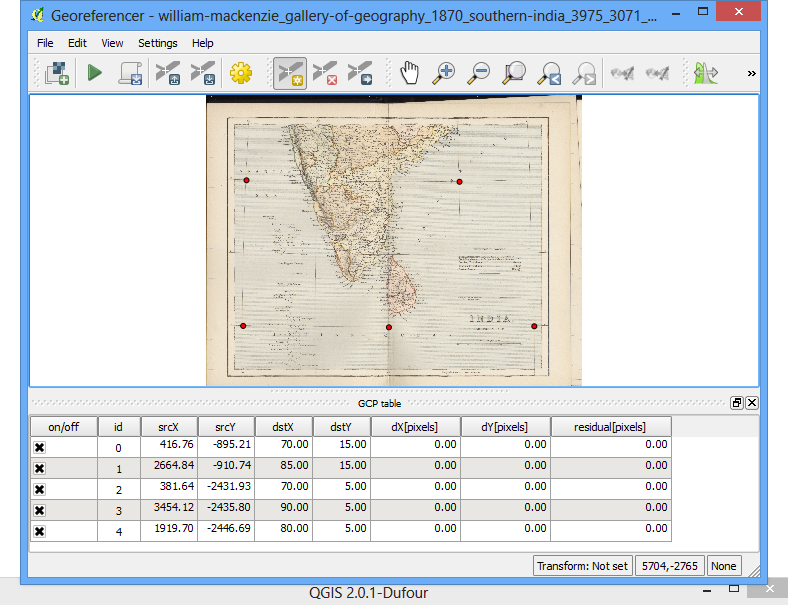Select dstX cell 90.00
Screen dimensions: 788x605
tap(283, 511)
